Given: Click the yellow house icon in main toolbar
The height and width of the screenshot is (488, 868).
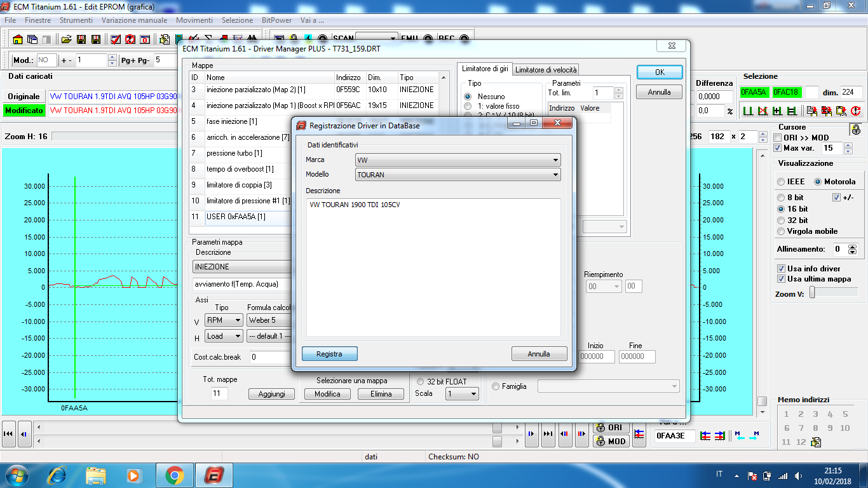Looking at the screenshot, I should [18, 39].
